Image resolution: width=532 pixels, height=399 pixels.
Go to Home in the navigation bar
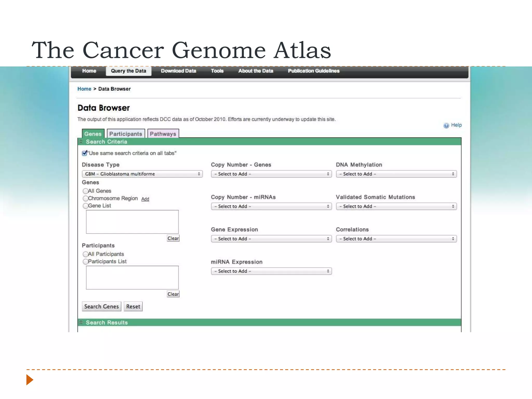89,71
